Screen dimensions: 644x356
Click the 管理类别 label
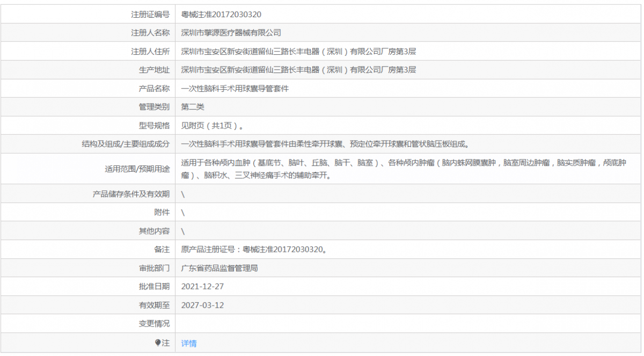[x=154, y=107]
